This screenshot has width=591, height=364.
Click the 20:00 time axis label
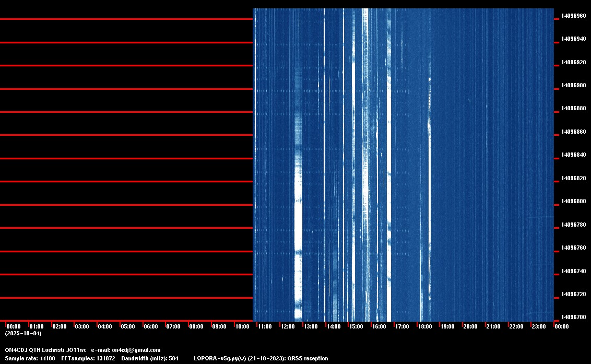click(x=470, y=326)
